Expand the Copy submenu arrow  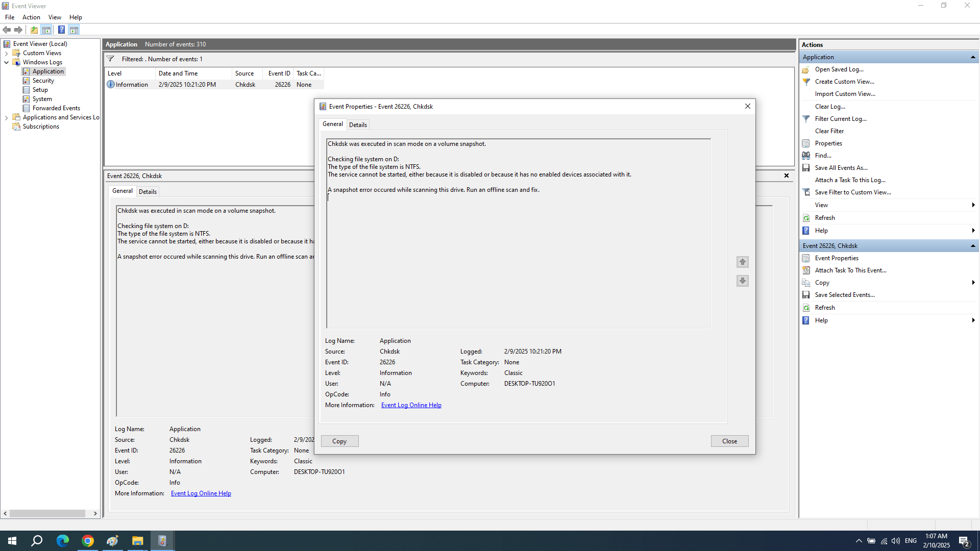(973, 283)
